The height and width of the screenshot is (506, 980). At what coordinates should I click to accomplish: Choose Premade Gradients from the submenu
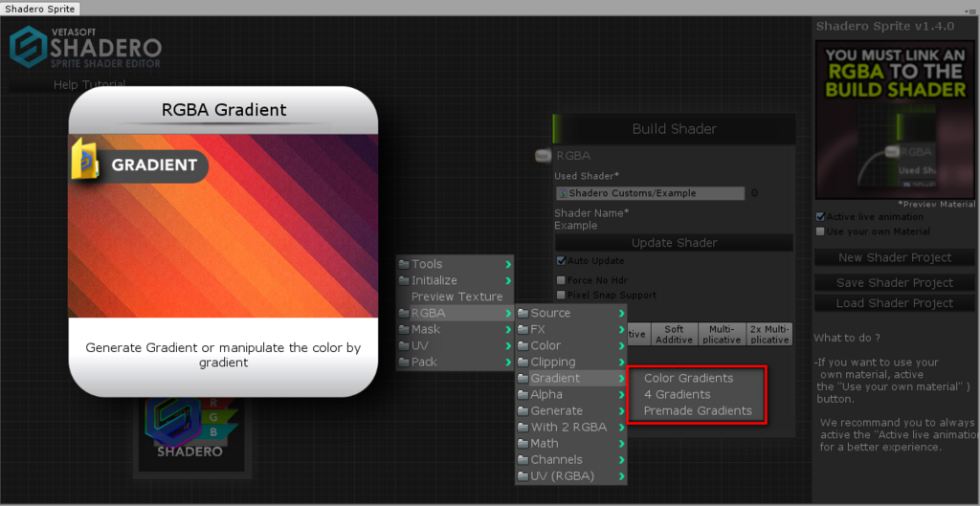click(698, 410)
